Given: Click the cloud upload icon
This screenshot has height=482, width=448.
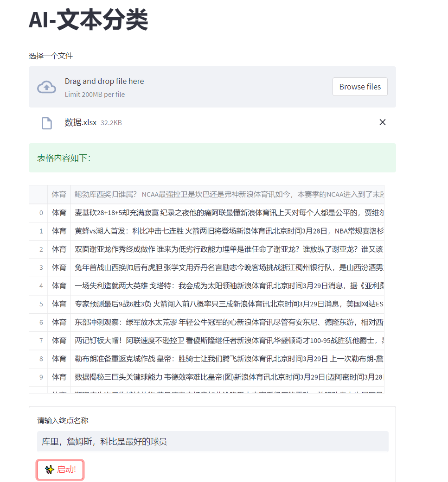Looking at the screenshot, I should pos(46,87).
